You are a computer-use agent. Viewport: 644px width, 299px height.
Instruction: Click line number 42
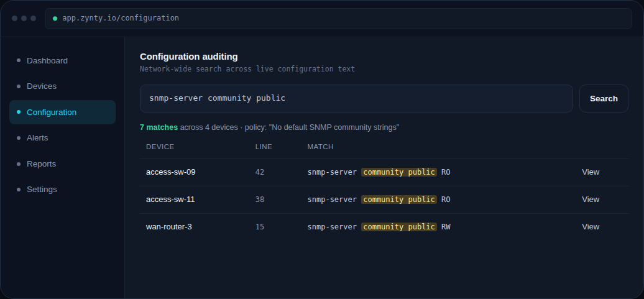click(x=260, y=172)
